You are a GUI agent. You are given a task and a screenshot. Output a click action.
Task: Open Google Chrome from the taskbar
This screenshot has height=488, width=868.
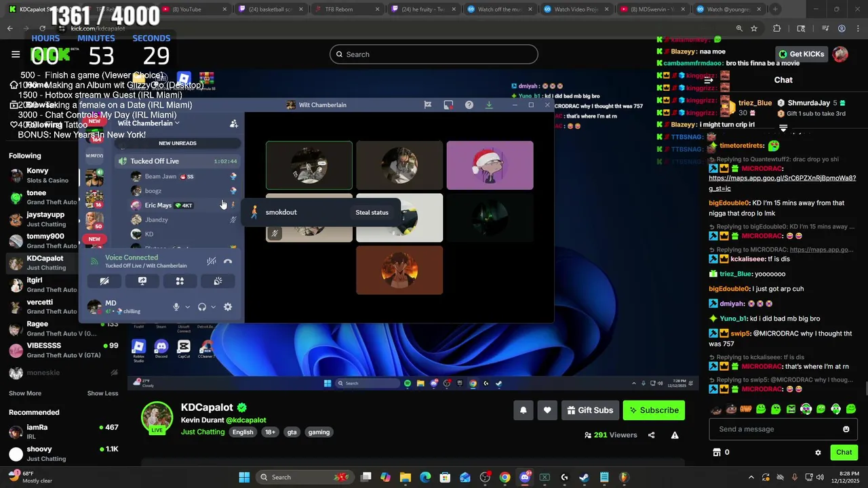click(x=505, y=477)
